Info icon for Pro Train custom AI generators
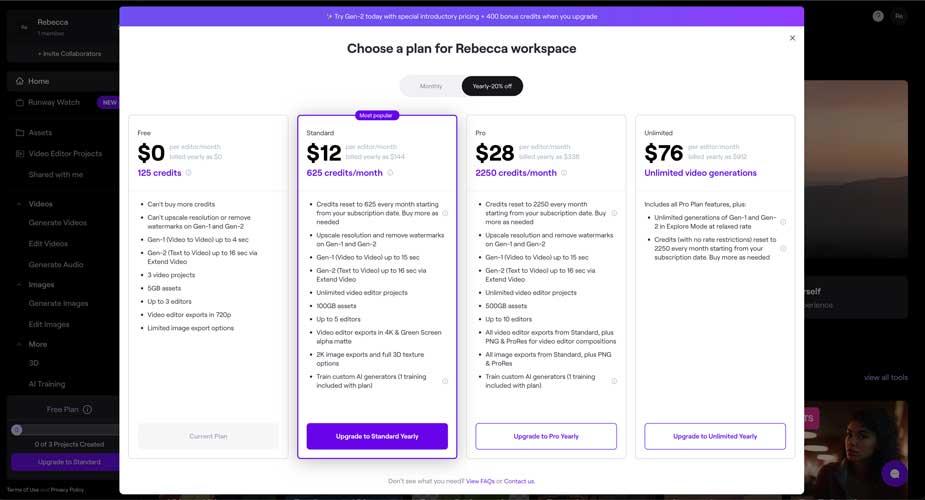 pos(614,381)
